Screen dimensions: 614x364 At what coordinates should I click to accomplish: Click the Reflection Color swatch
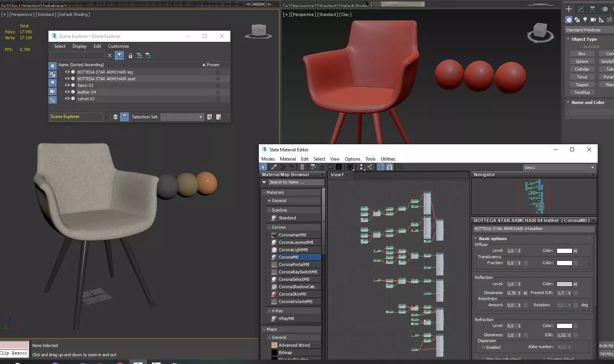(564, 284)
